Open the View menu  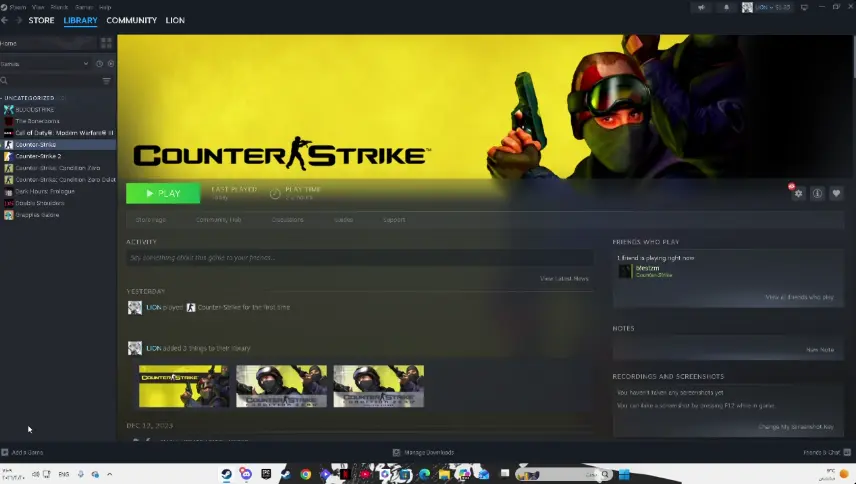tap(38, 7)
